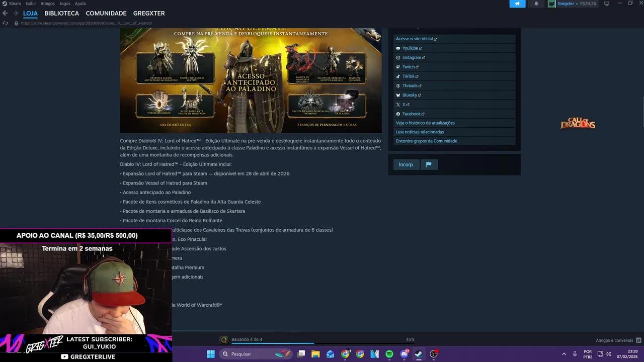Image resolution: width=644 pixels, height=362 pixels.
Task: Click the back navigation arrow
Action: (5, 13)
